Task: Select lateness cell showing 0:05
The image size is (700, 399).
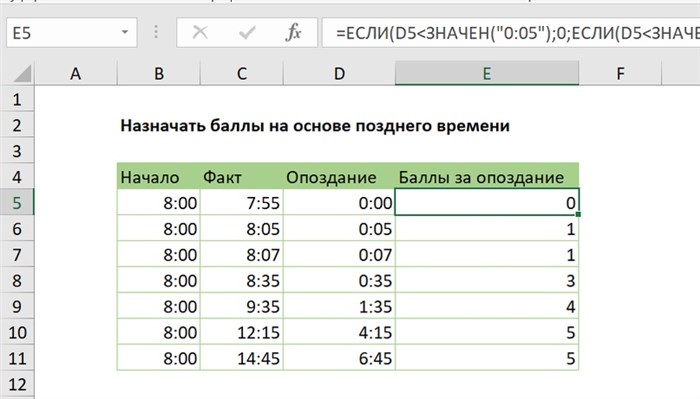Action: (x=339, y=229)
